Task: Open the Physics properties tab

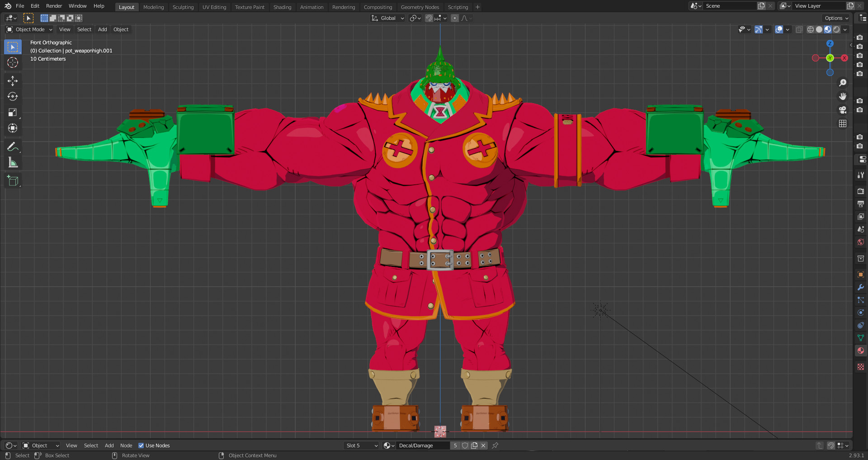Action: 861,313
